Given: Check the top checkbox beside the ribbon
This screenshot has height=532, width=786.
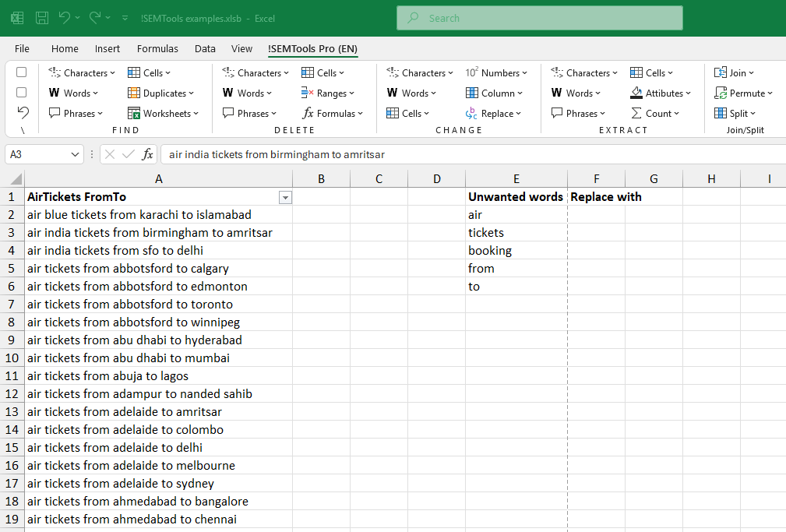Looking at the screenshot, I should [x=21, y=72].
